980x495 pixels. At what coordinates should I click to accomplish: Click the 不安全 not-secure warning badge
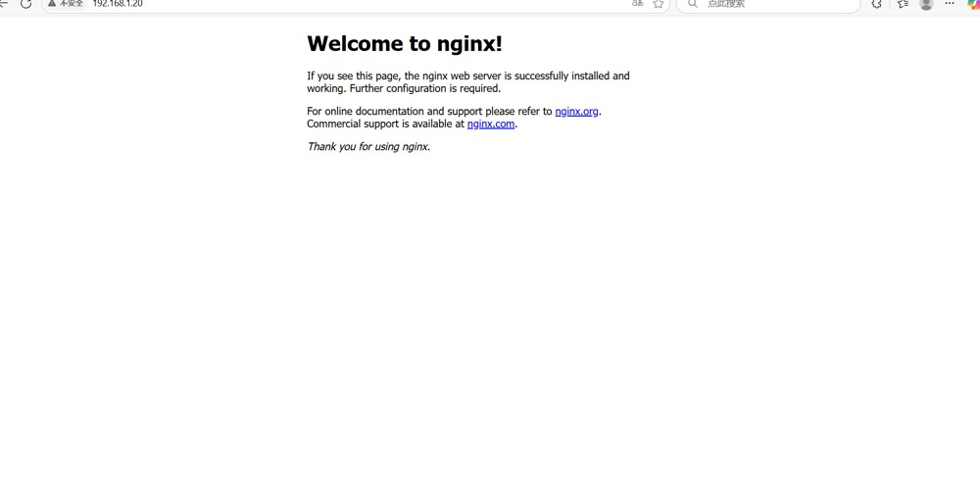coord(66,4)
